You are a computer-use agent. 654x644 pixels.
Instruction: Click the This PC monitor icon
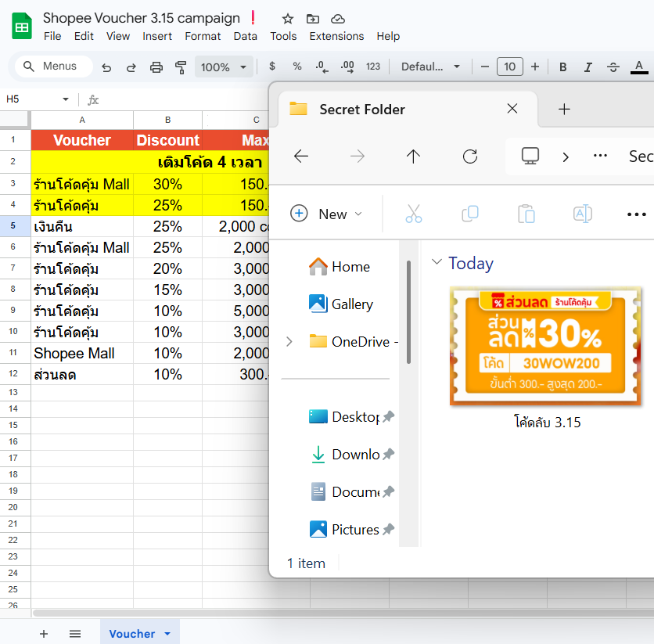coord(530,156)
